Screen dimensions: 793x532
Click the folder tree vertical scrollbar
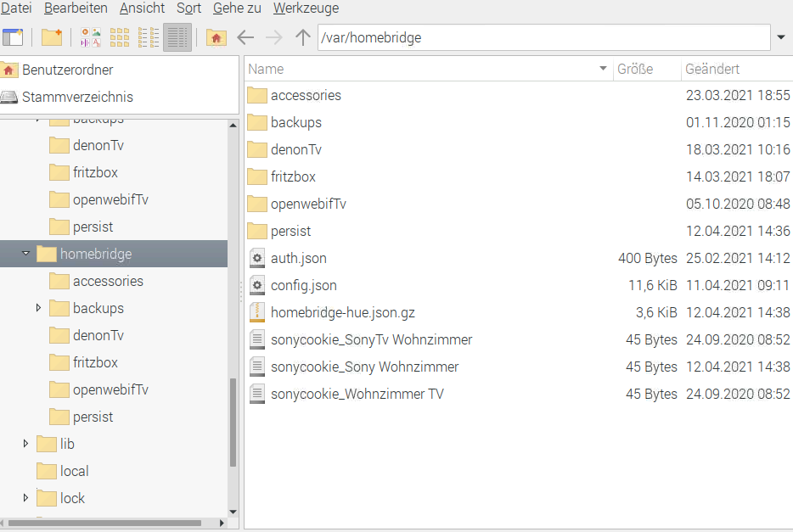point(233,421)
